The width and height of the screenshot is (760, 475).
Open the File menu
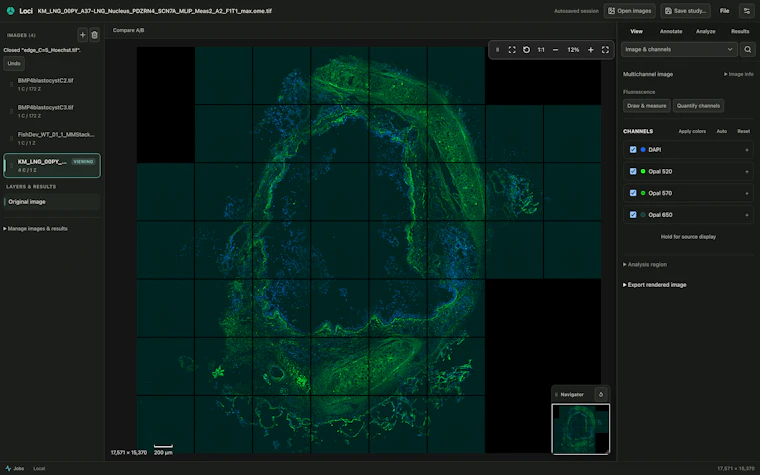tap(724, 11)
